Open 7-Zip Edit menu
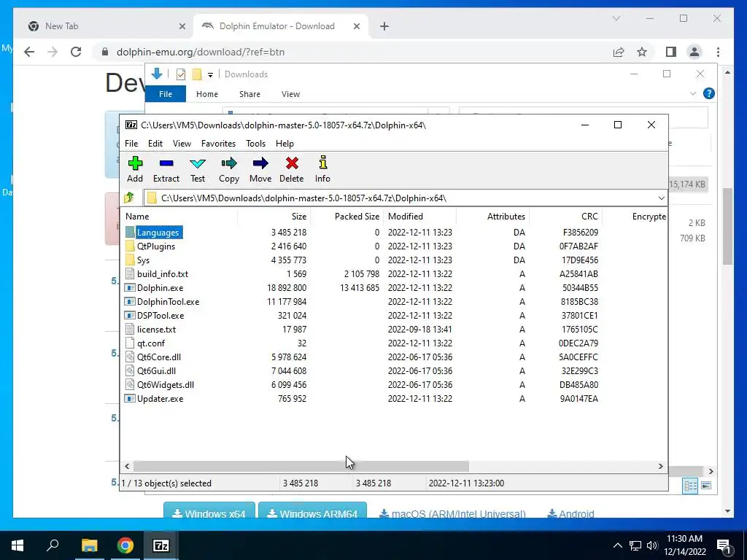Viewport: 747px width, 560px height. pos(155,144)
